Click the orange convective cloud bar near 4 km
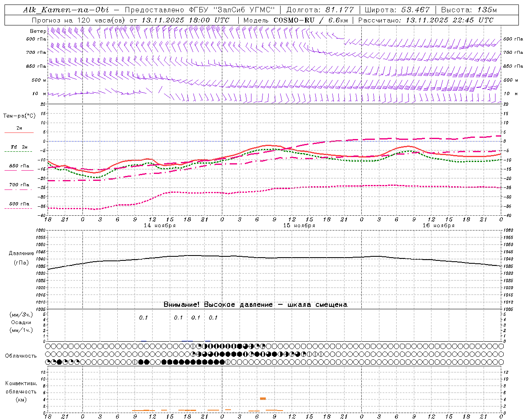Viewport: 525px width, 420px height. [263, 398]
